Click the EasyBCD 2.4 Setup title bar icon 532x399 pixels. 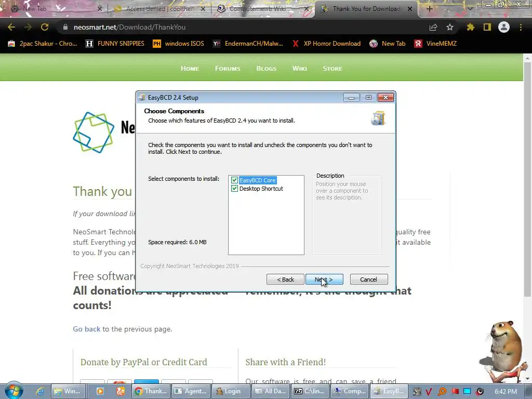tap(142, 97)
